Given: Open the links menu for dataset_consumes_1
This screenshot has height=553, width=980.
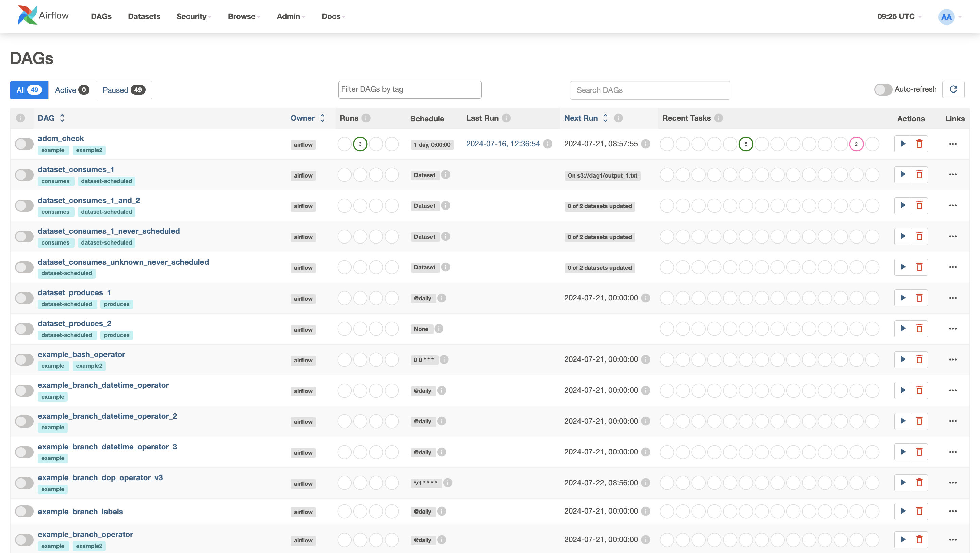Looking at the screenshot, I should coord(953,174).
